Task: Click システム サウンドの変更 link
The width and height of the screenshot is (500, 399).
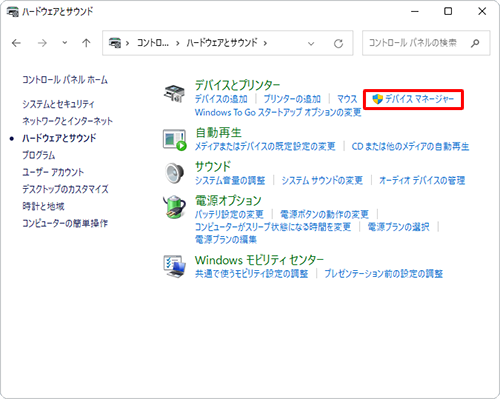Action: coord(322,180)
